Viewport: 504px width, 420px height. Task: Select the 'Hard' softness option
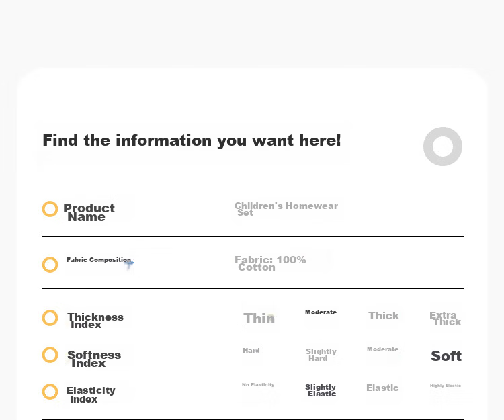251,351
